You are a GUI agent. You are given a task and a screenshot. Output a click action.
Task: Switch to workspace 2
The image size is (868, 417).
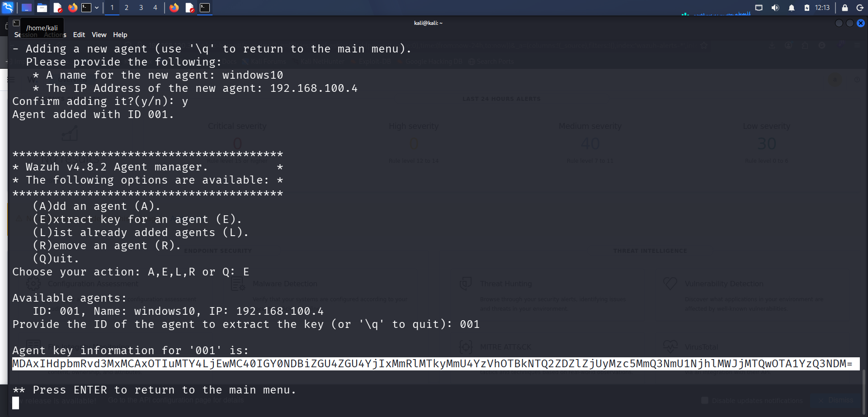[x=127, y=8]
